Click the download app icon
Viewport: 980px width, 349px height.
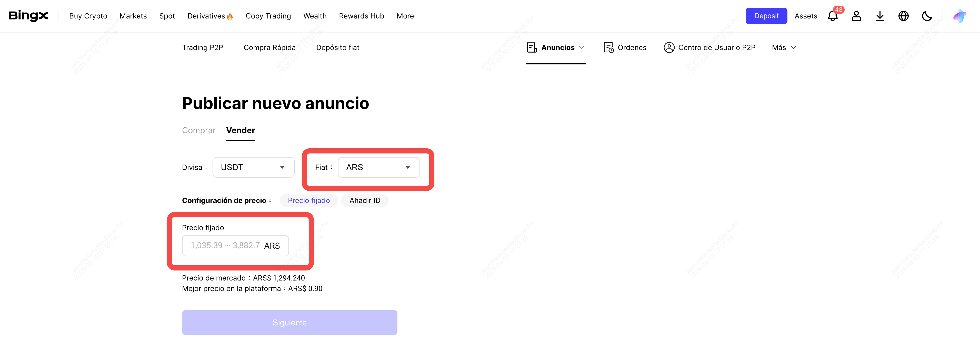click(x=879, y=16)
